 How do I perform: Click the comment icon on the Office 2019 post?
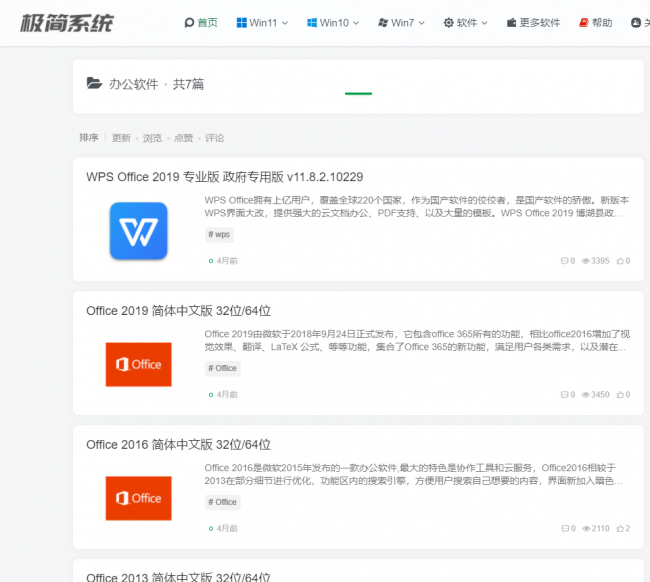tap(564, 395)
